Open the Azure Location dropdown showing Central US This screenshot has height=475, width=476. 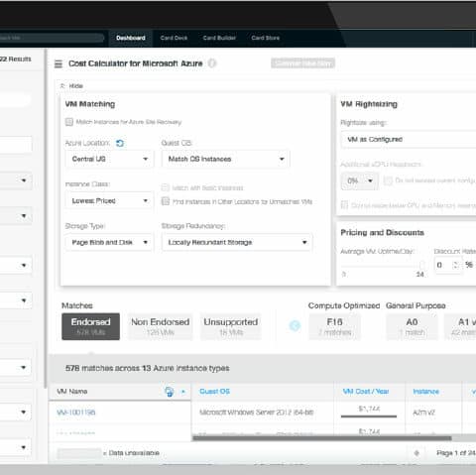point(109,159)
